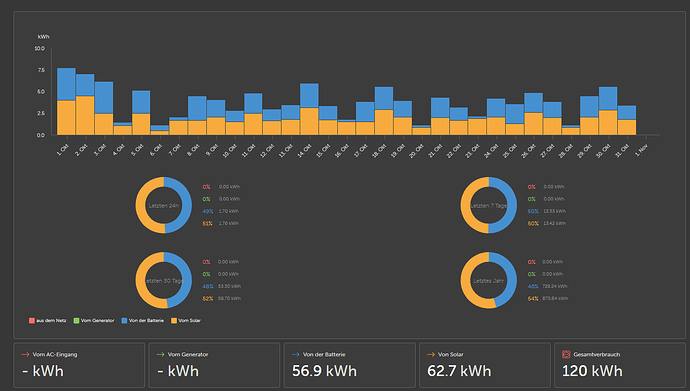Select the 'Letzten 7 Tage' donut chart
Viewport: 690px width, 391px height.
pos(488,205)
